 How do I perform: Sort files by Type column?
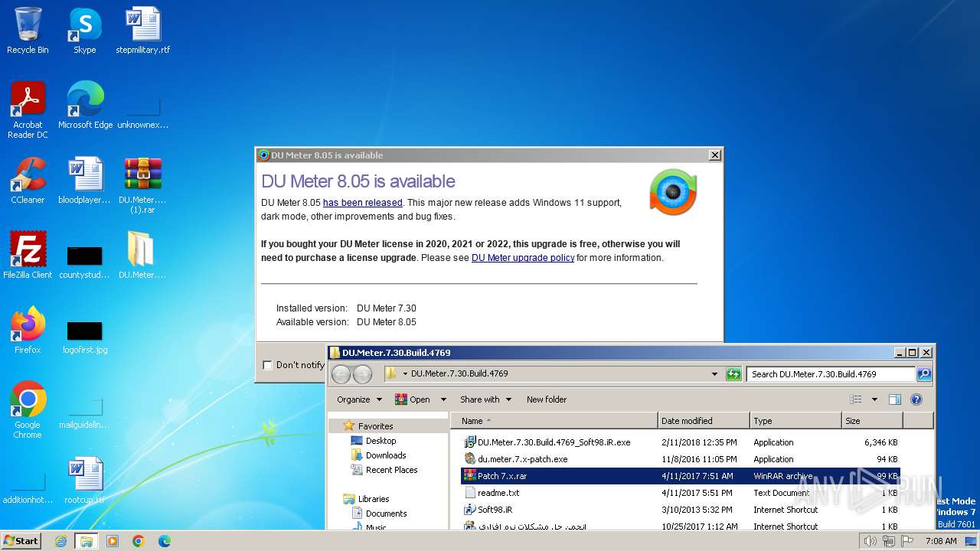pyautogui.click(x=795, y=421)
